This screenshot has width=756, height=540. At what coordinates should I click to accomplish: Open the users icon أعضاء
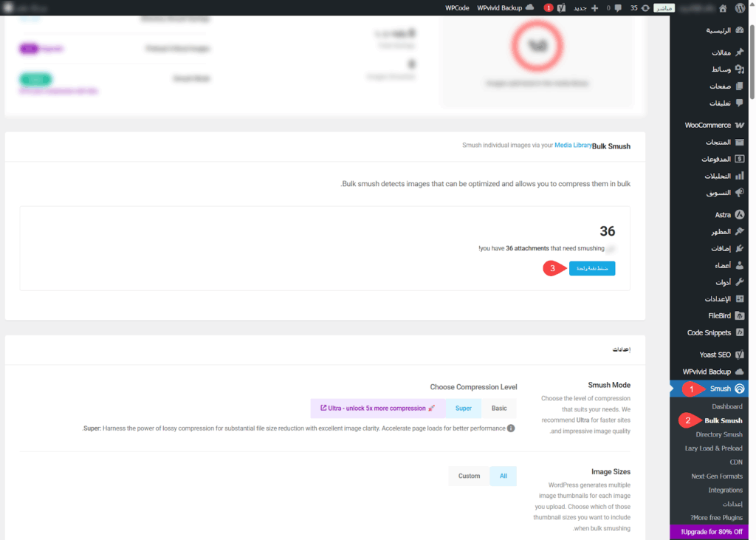[x=740, y=265]
